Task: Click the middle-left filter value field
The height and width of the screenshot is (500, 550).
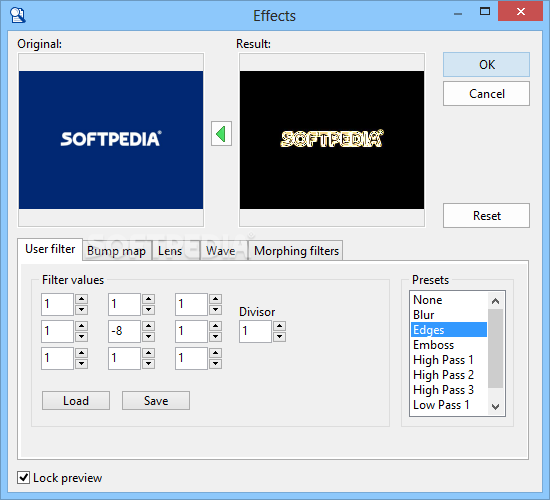Action: 58,331
